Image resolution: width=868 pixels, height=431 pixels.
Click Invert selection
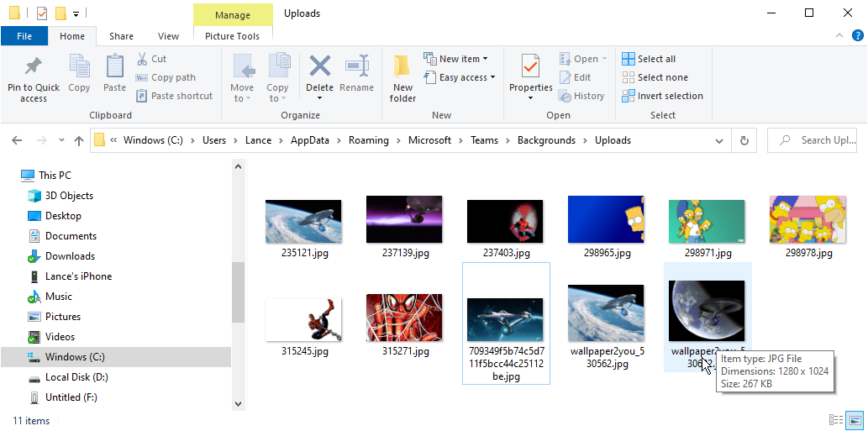coord(663,96)
